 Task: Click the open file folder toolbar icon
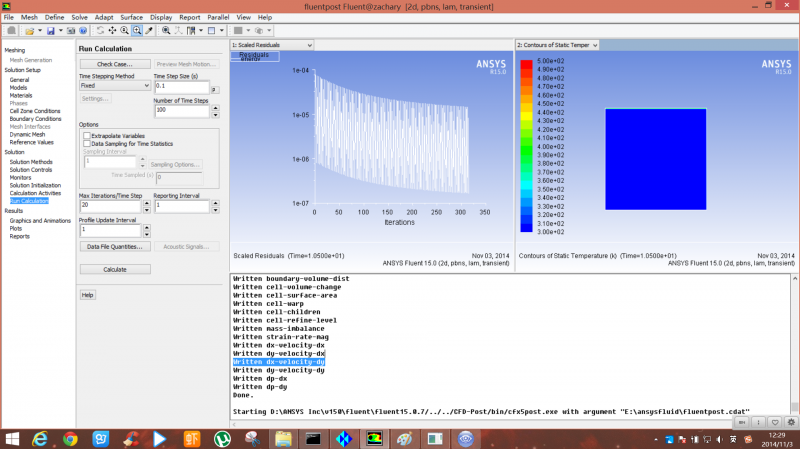28,30
